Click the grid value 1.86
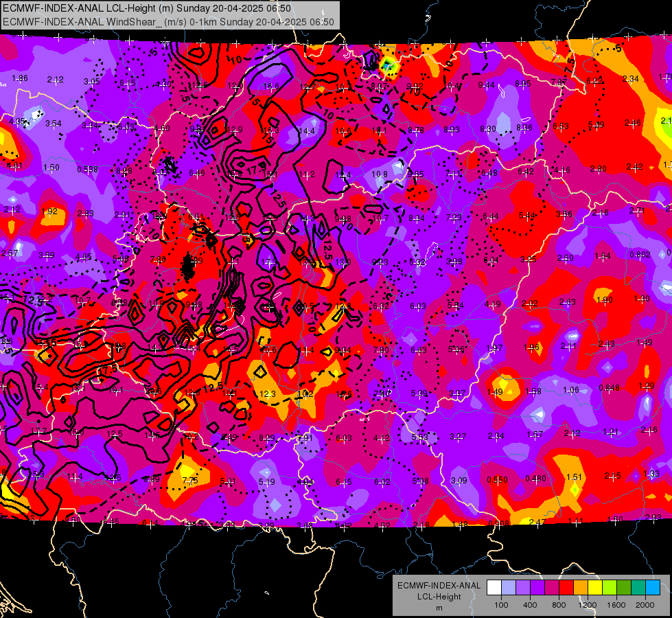672x618 pixels. coord(20,78)
